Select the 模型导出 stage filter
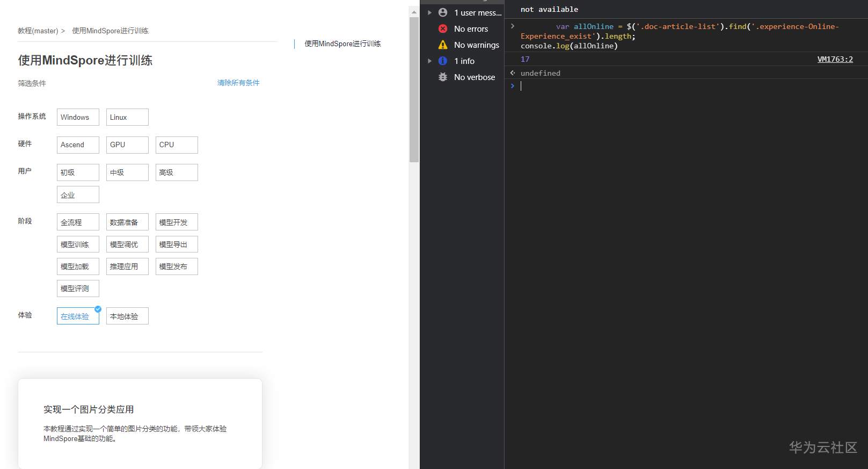This screenshot has width=868, height=469. click(x=177, y=244)
